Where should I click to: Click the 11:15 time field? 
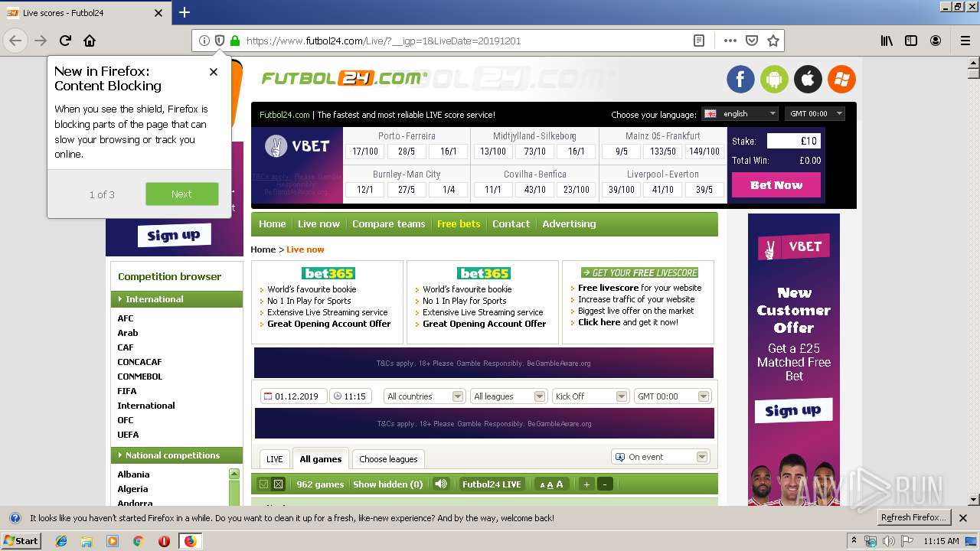(x=350, y=396)
